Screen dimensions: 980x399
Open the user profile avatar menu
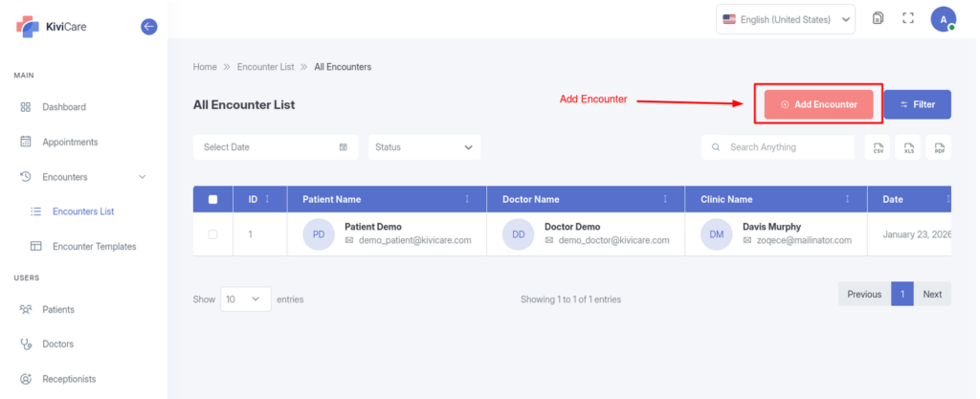943,19
